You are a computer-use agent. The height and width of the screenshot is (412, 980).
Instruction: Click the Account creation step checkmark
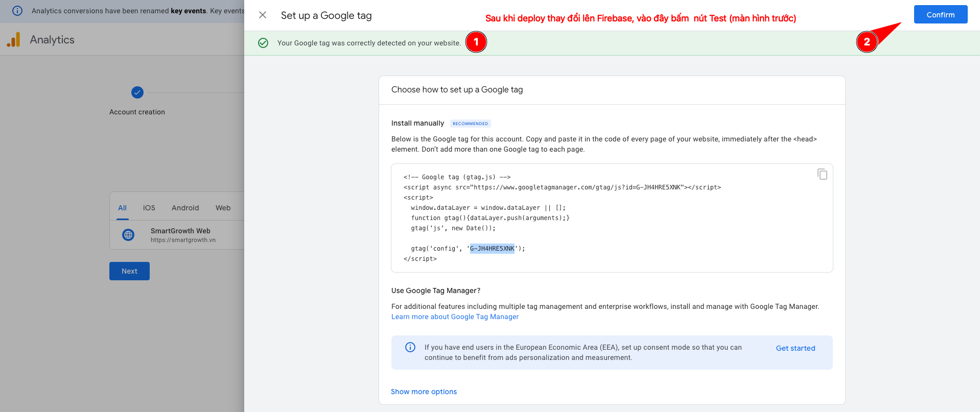(137, 92)
